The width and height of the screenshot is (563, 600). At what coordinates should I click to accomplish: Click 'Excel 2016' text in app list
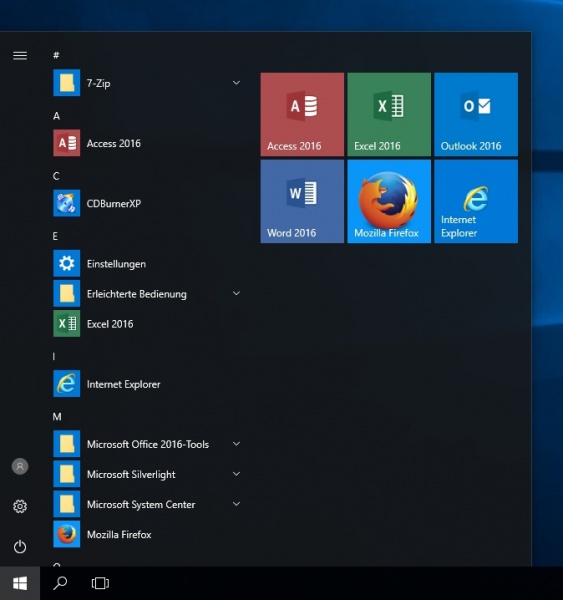[110, 324]
